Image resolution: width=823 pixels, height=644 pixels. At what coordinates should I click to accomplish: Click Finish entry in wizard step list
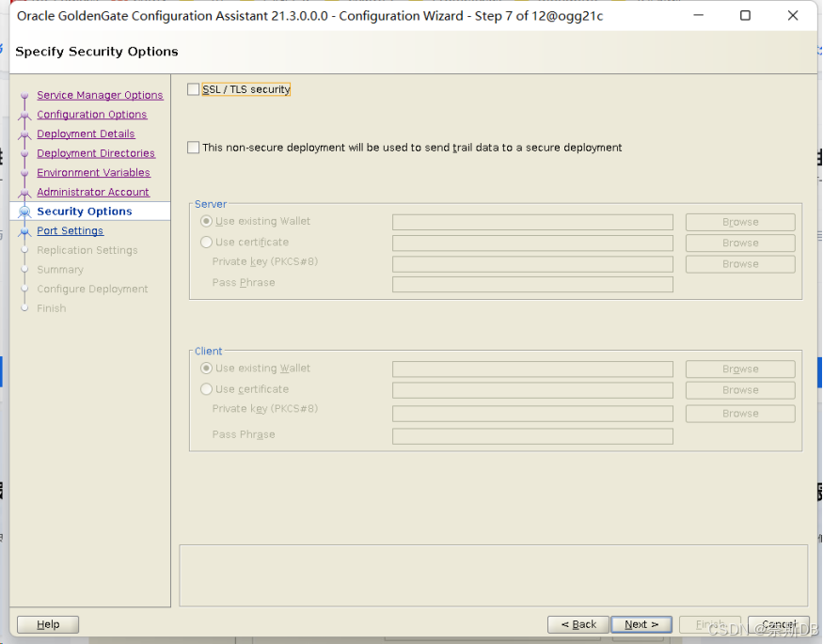coord(52,308)
